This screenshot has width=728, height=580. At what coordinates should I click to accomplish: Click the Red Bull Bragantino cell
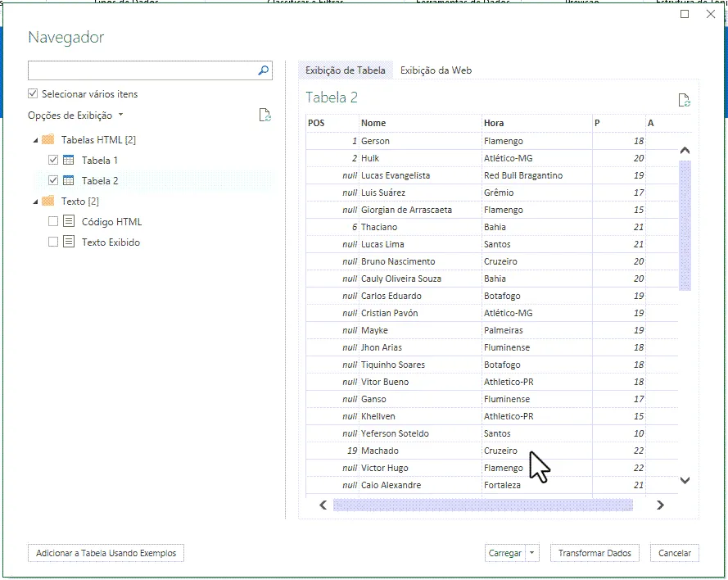[x=537, y=175]
